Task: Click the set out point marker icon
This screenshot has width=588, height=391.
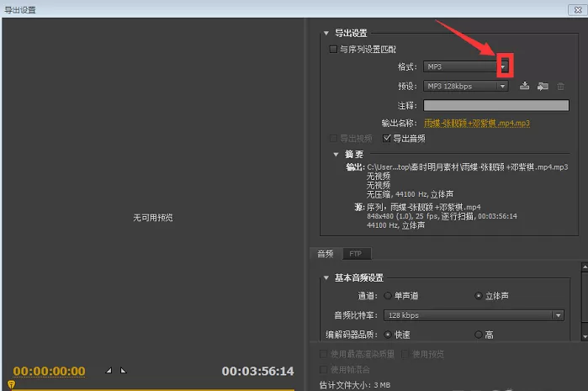Action: tap(123, 370)
